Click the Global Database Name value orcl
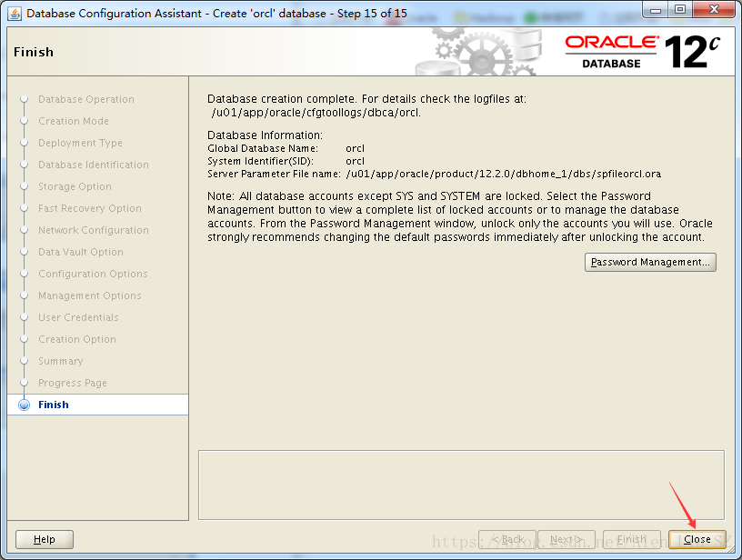Screen dimensions: 742x560 tap(355, 148)
